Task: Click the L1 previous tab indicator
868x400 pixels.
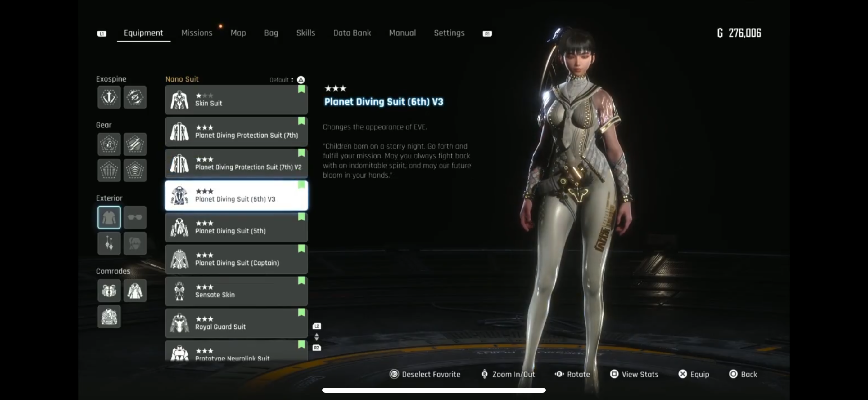Action: (x=102, y=34)
